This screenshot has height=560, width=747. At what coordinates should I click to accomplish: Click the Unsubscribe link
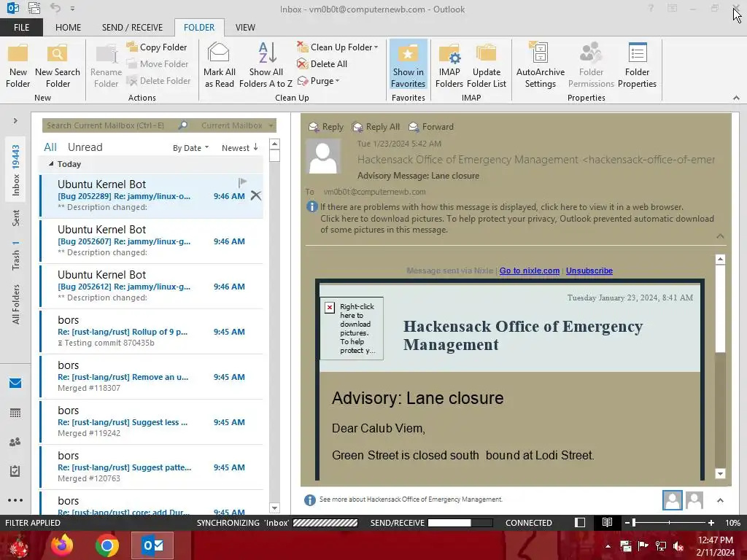[589, 271]
